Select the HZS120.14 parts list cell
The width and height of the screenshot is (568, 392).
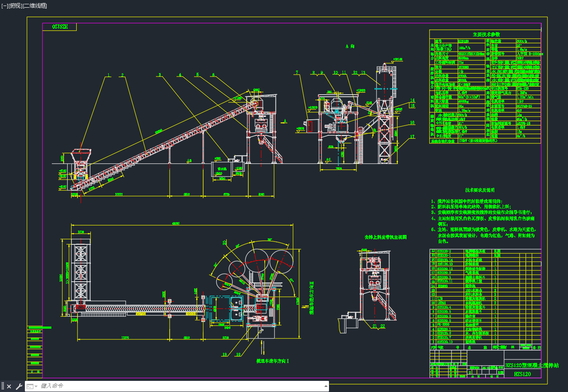point(445,260)
